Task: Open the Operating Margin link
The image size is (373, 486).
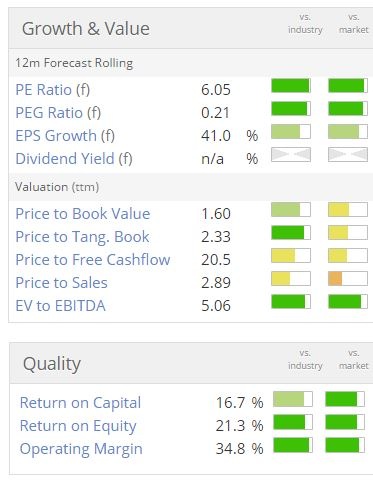Action: 81,449
